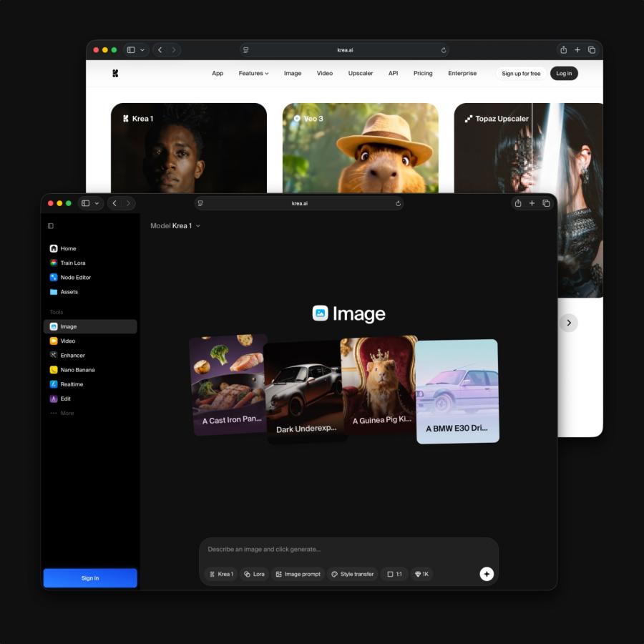Open the 1:1 aspect ratio selector
This screenshot has width=644, height=644.
(x=394, y=574)
